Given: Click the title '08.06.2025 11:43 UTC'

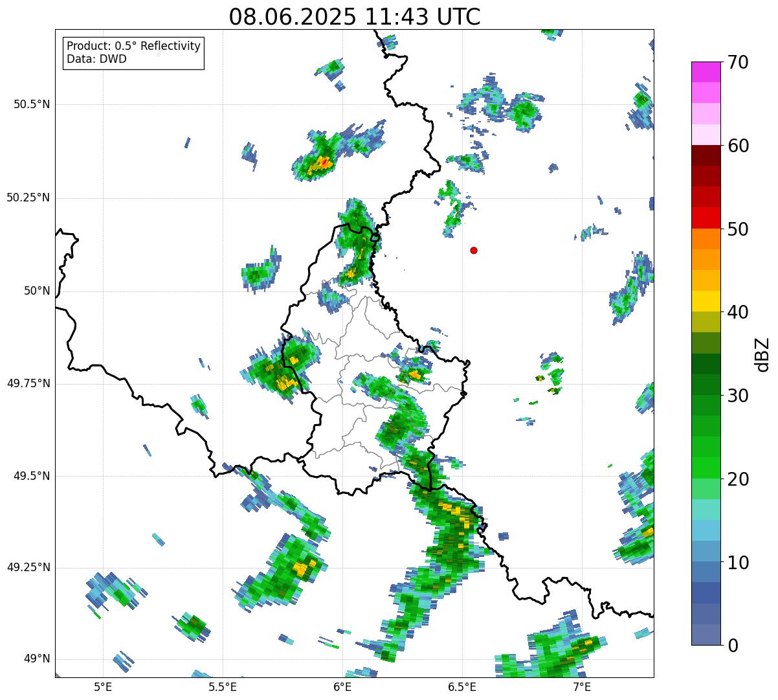Looking at the screenshot, I should (x=355, y=17).
